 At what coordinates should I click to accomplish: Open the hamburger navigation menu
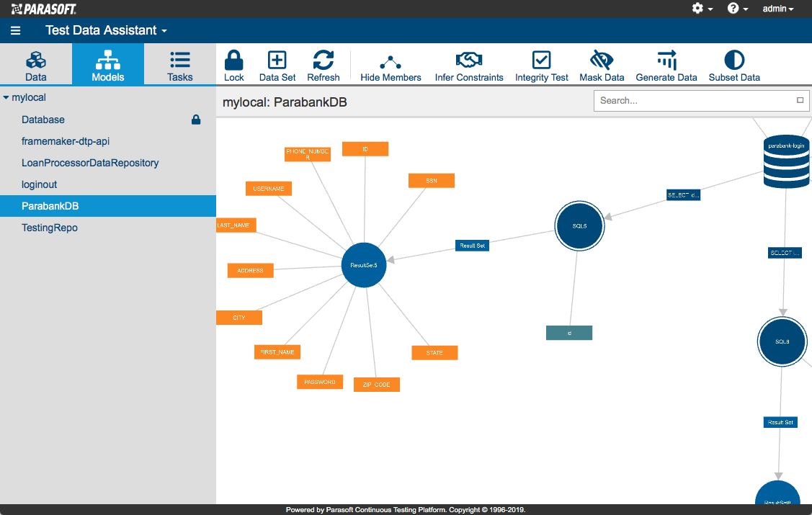click(x=16, y=30)
